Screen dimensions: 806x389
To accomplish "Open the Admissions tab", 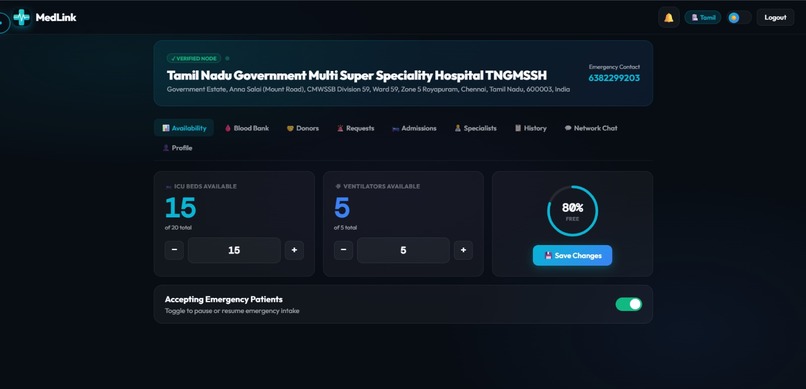I will coord(414,128).
